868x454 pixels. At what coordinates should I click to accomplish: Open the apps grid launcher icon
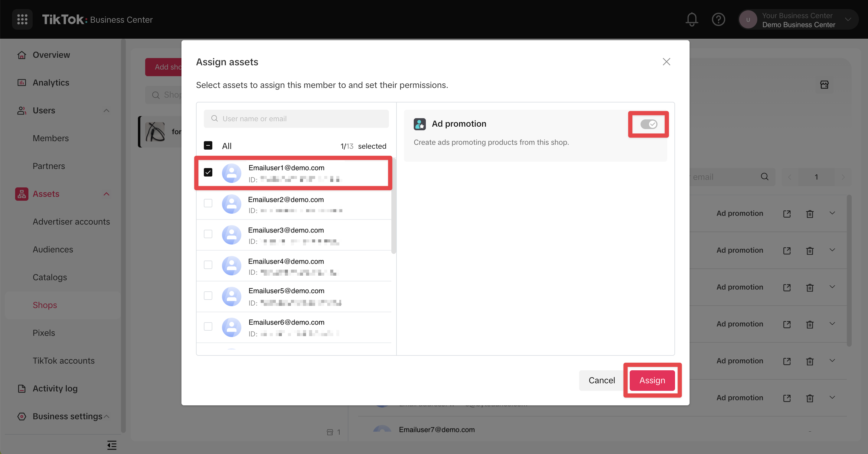(22, 19)
